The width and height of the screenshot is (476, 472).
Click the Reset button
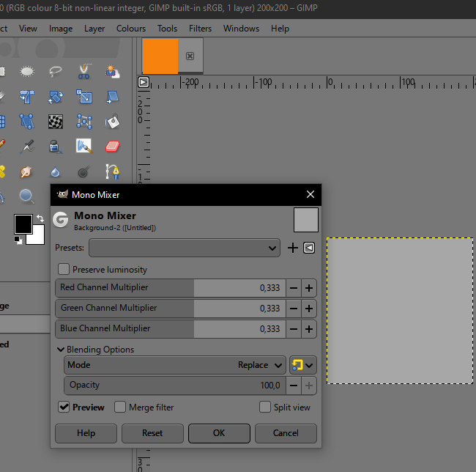coord(152,433)
